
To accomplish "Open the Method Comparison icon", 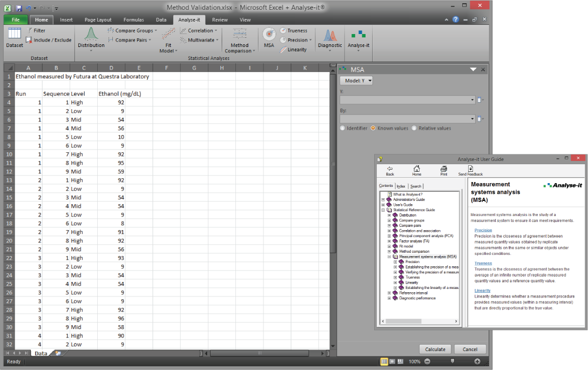I will [240, 34].
